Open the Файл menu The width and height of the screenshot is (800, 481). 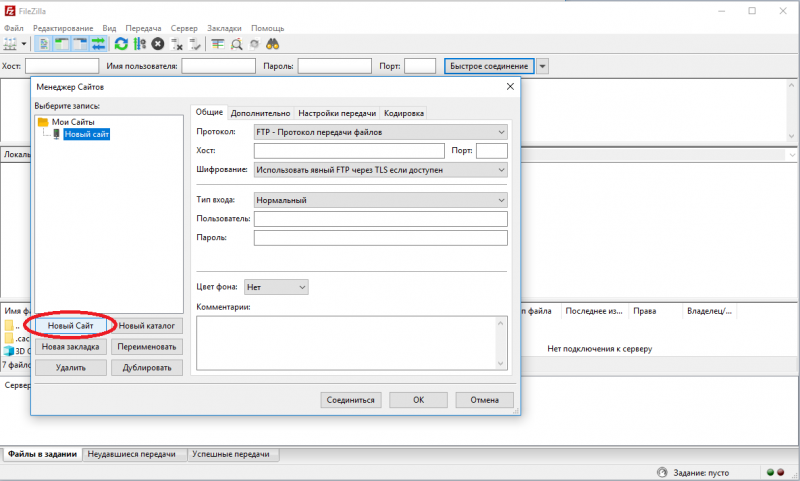14,28
